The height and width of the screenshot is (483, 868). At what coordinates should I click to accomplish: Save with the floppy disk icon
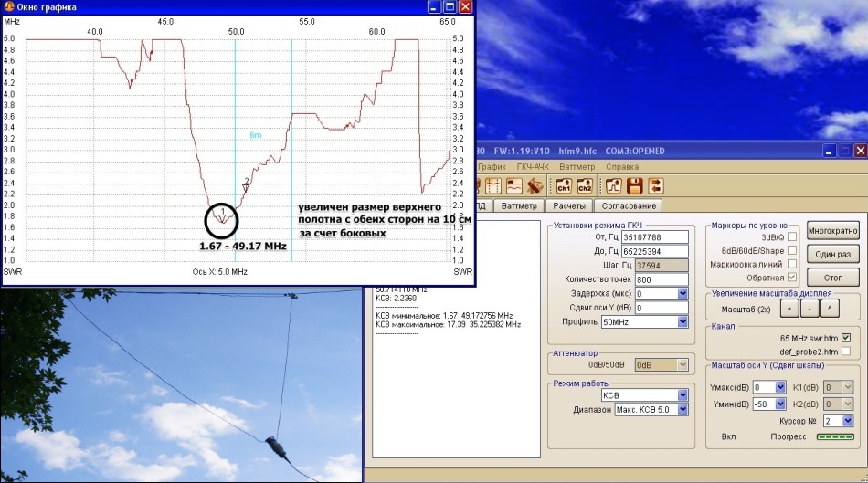click(x=634, y=186)
